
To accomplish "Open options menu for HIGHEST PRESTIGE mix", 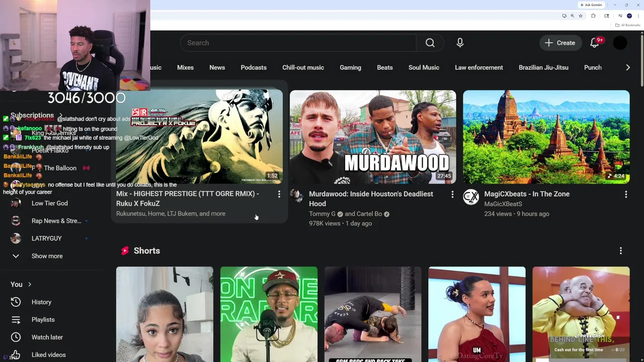I will pyautogui.click(x=279, y=194).
